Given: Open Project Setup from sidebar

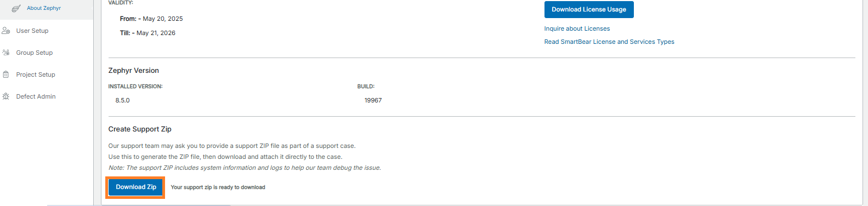Looking at the screenshot, I should (36, 75).
